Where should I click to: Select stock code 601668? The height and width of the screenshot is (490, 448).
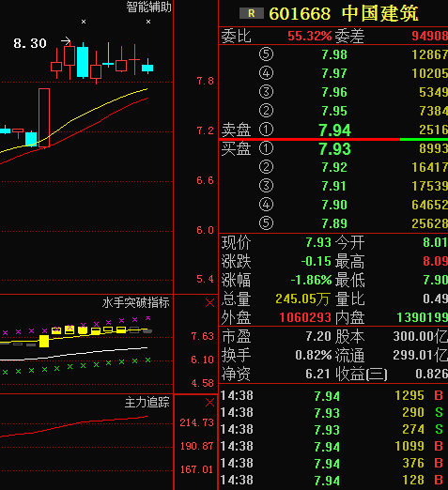click(x=300, y=14)
